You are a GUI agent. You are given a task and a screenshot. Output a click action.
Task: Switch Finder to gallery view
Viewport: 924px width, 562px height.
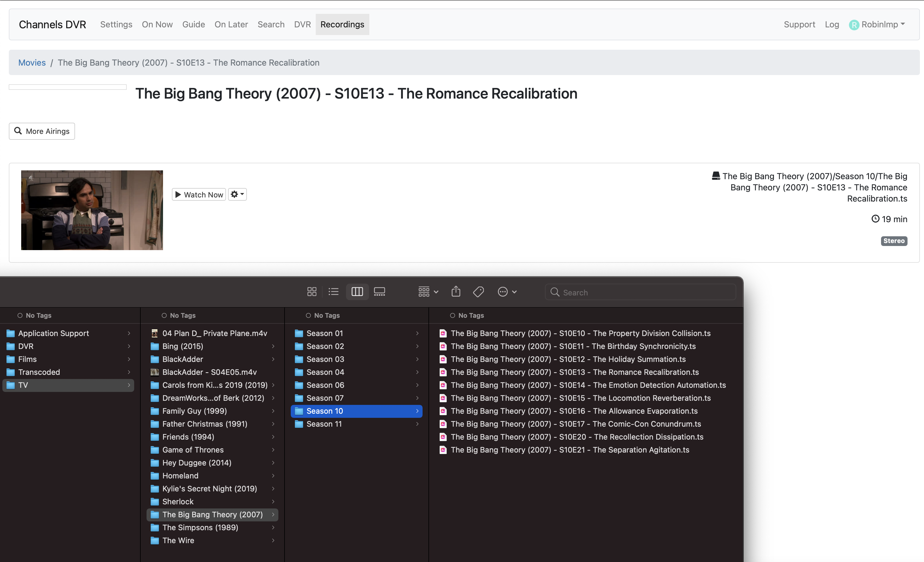tap(380, 292)
